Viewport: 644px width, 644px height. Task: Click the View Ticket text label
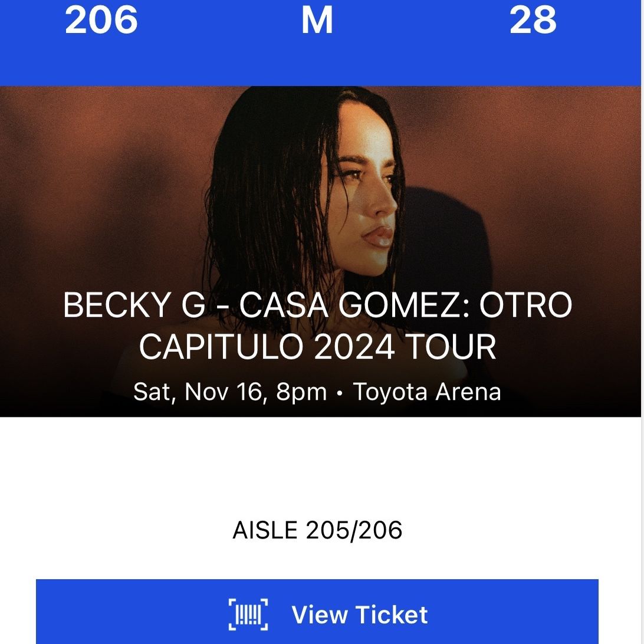(x=360, y=615)
